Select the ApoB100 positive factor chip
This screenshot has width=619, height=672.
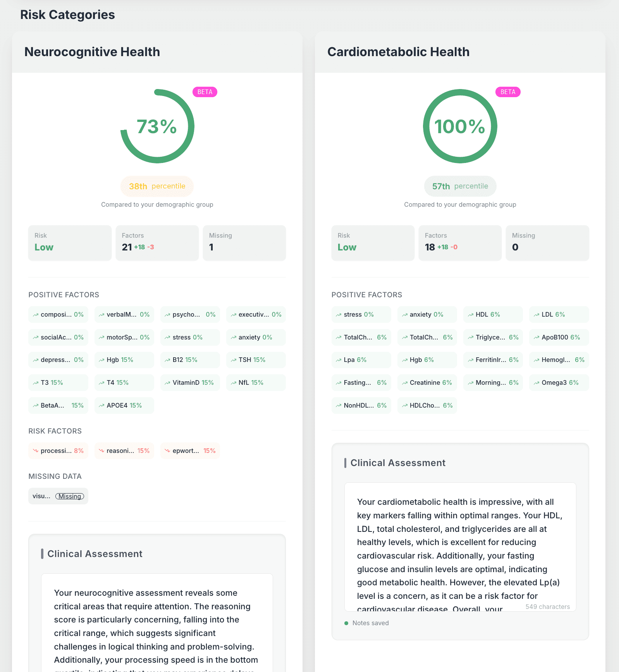click(x=559, y=337)
